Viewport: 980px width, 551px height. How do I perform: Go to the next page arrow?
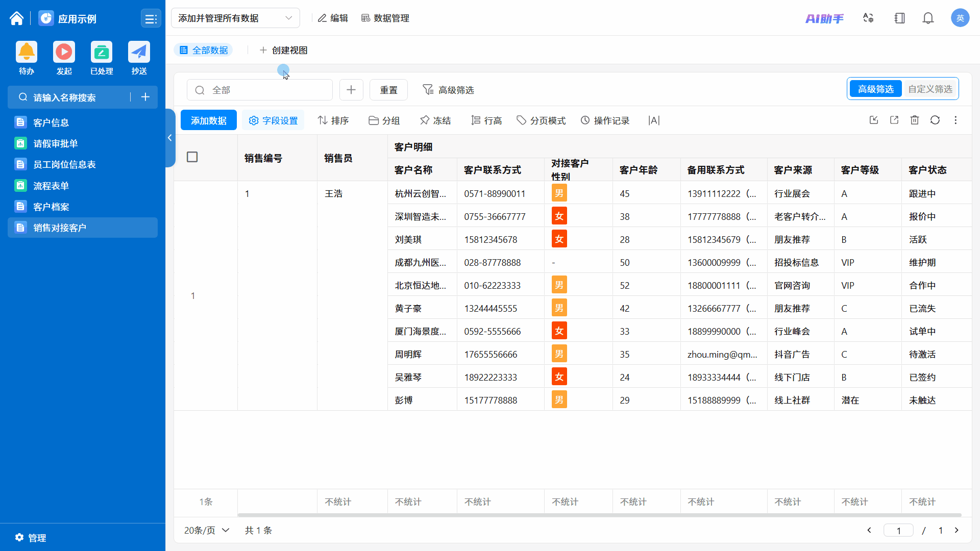click(x=957, y=530)
